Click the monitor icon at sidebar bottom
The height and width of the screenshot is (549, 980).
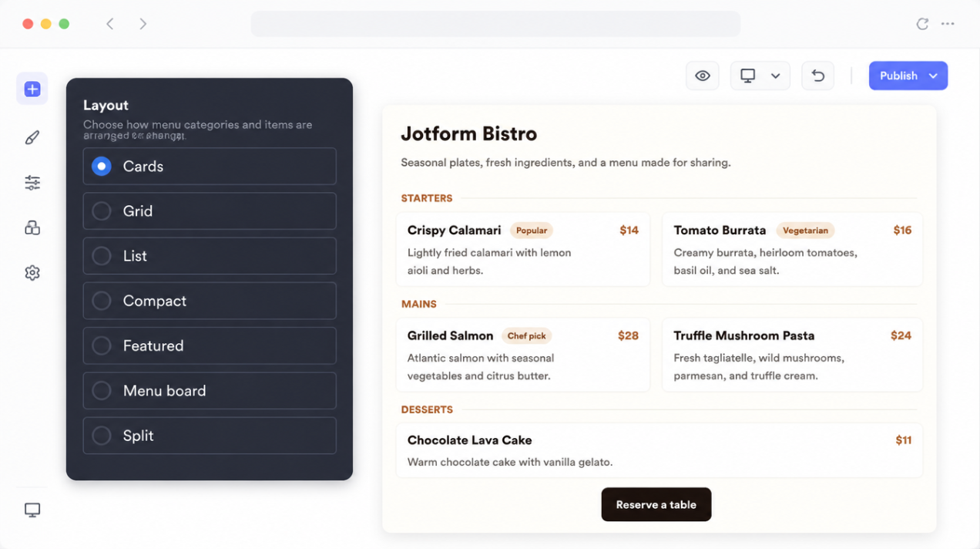point(32,510)
